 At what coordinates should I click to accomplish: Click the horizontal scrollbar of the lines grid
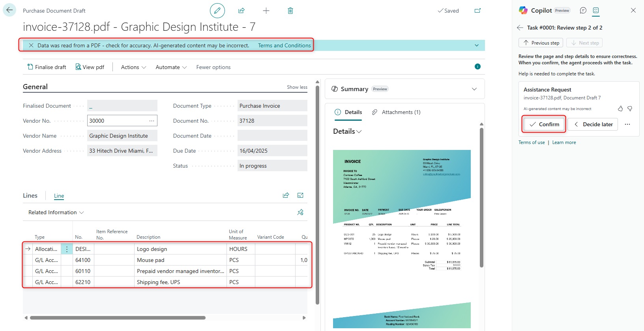click(118, 318)
